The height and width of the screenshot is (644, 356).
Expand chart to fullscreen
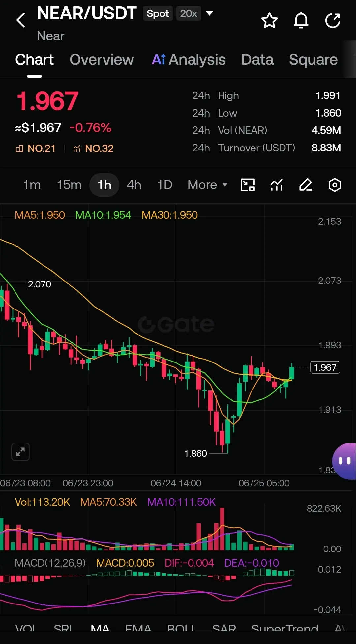[20, 452]
